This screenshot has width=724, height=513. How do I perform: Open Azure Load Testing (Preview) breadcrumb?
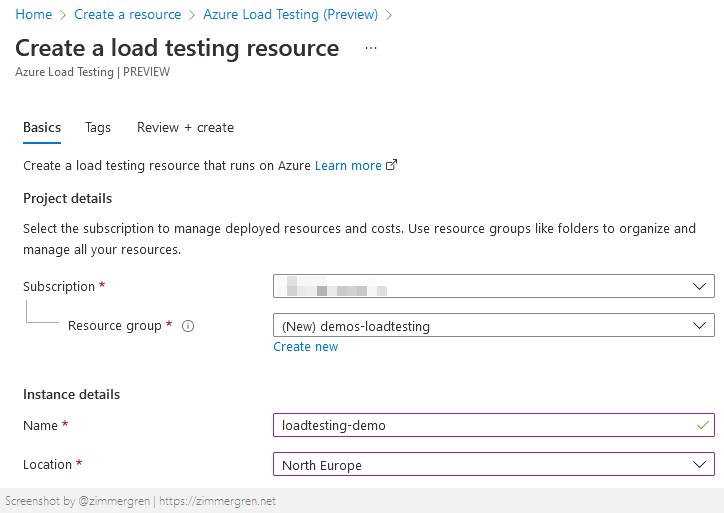click(290, 14)
